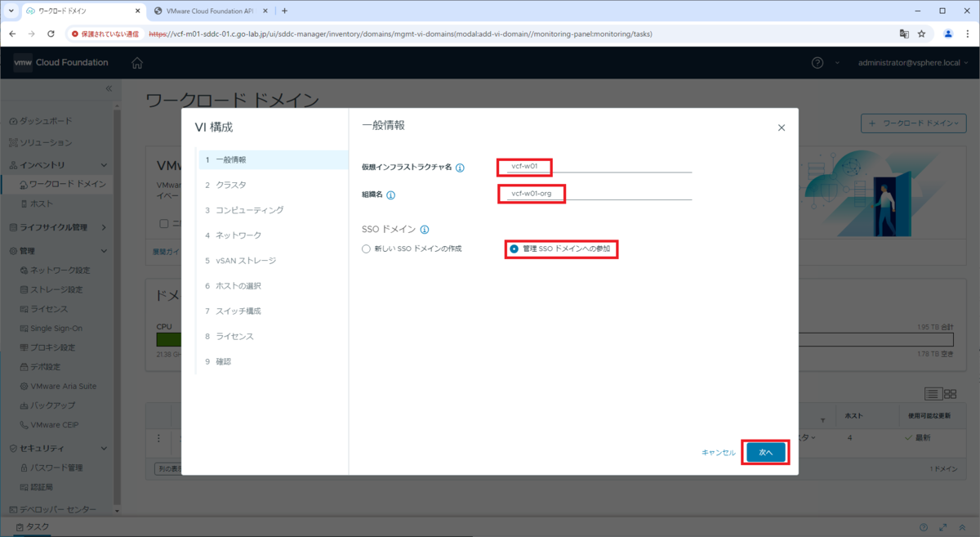Open VMware CEIP in sidebar

point(49,425)
